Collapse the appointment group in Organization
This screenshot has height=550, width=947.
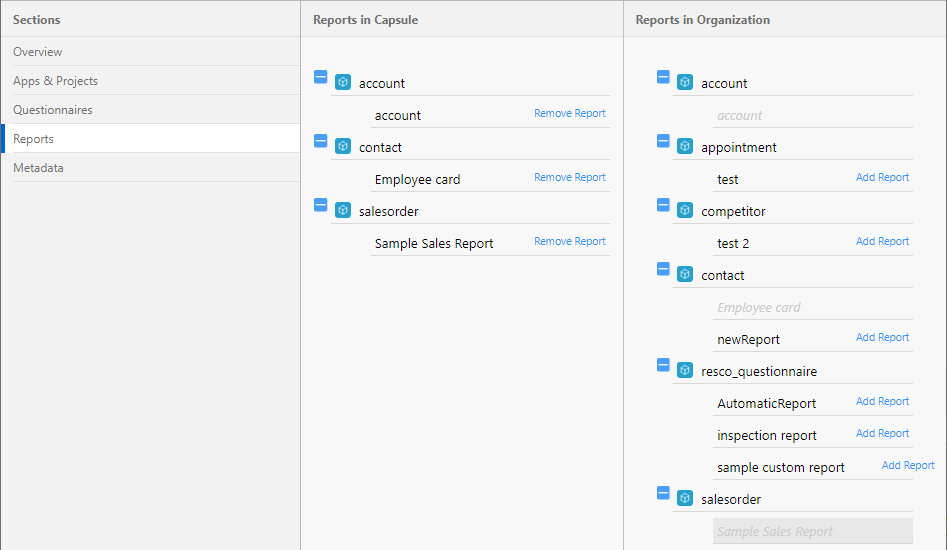663,141
